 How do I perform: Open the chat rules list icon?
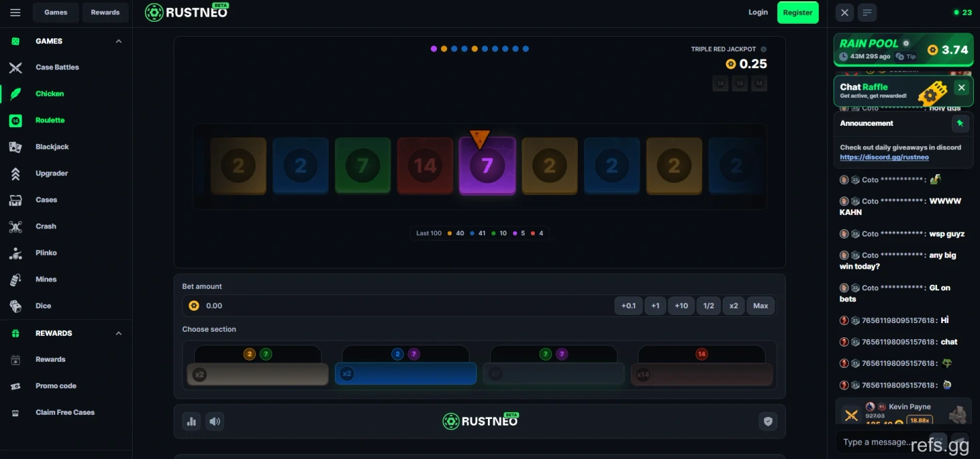tap(867, 12)
